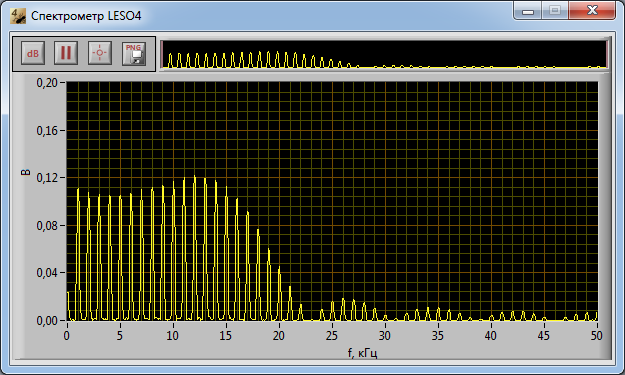Click the 50 label on the frequency axis
The height and width of the screenshot is (375, 625).
[x=596, y=336]
